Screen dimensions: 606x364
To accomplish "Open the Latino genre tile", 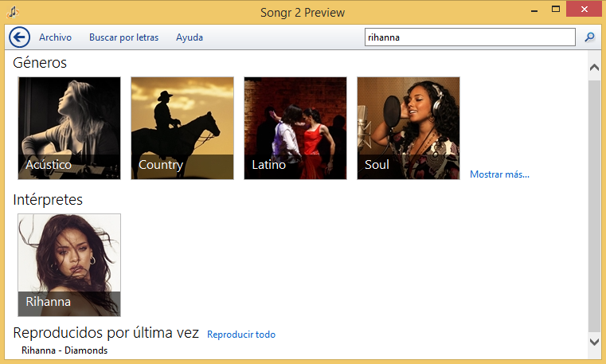I will [x=295, y=128].
